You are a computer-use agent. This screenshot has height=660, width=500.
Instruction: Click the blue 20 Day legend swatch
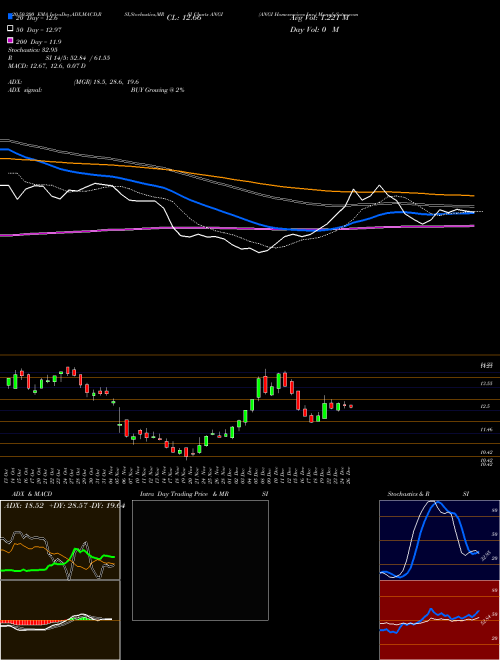tap(10, 17)
